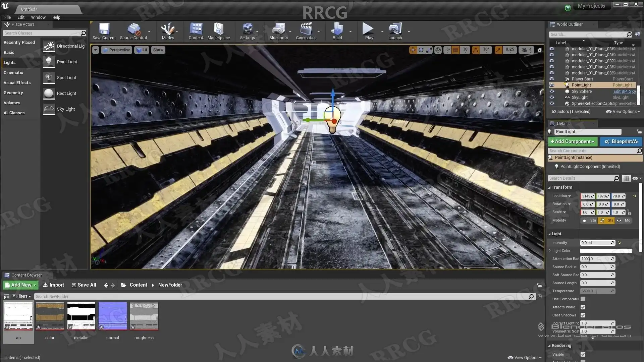Open the Window menu

(x=38, y=17)
